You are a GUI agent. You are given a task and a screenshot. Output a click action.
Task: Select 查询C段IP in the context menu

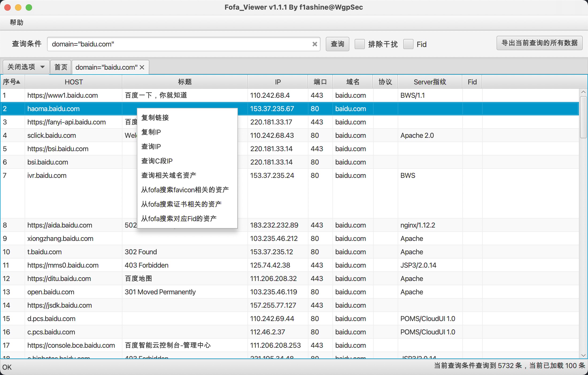tap(157, 161)
